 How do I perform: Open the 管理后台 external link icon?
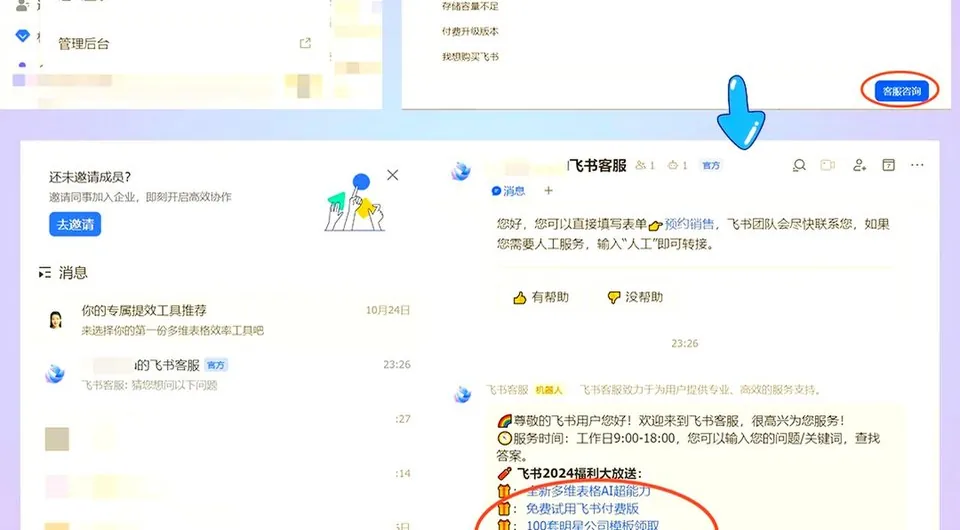click(305, 43)
